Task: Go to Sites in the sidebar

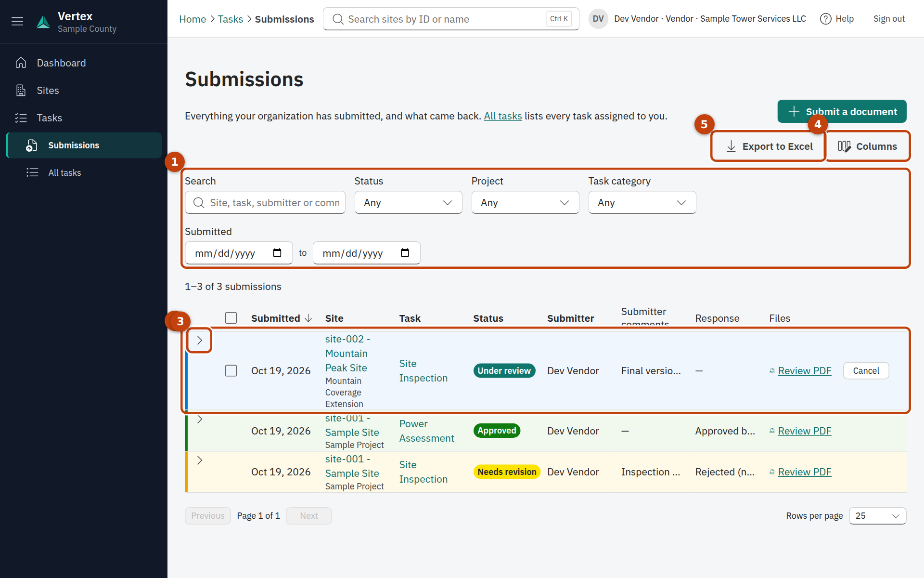Action: (84, 91)
